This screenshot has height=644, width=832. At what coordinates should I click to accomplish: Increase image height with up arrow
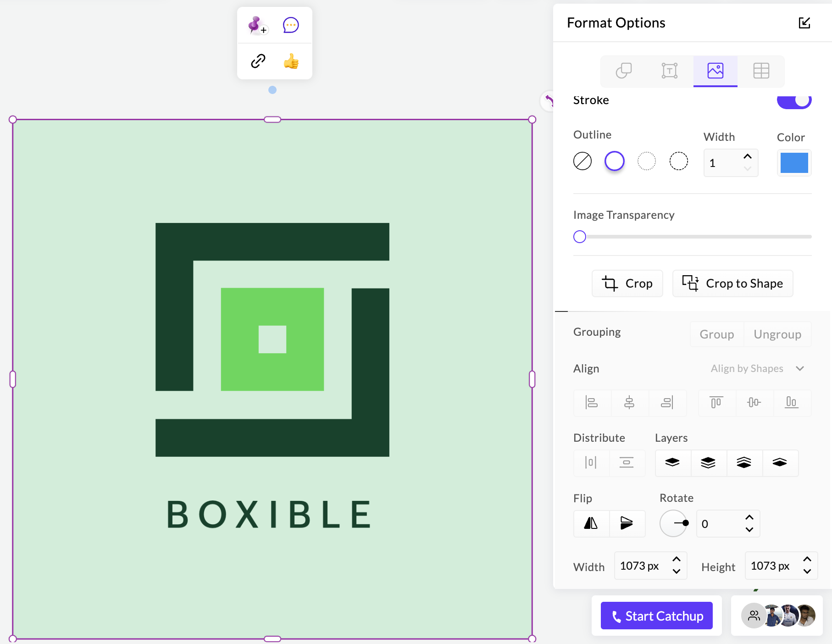click(x=807, y=560)
